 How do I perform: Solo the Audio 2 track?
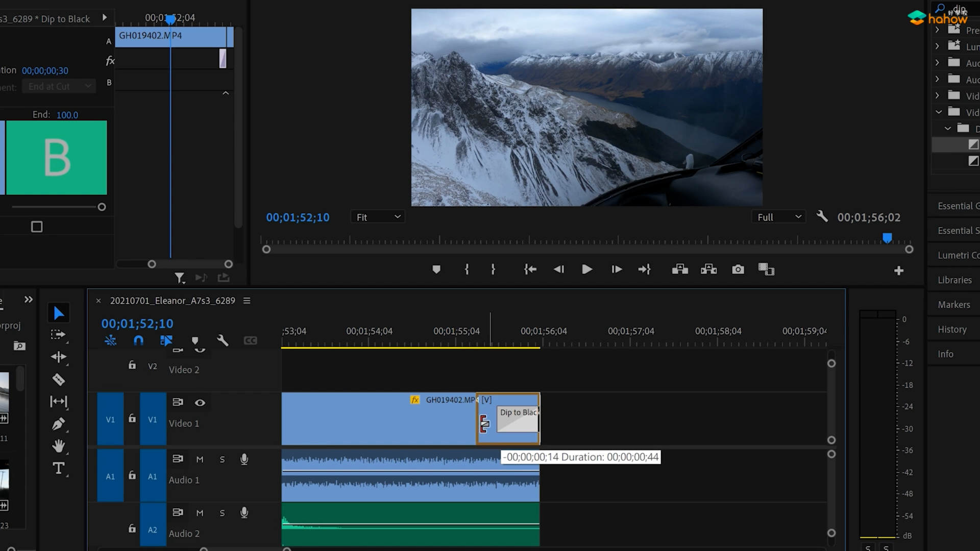(222, 513)
